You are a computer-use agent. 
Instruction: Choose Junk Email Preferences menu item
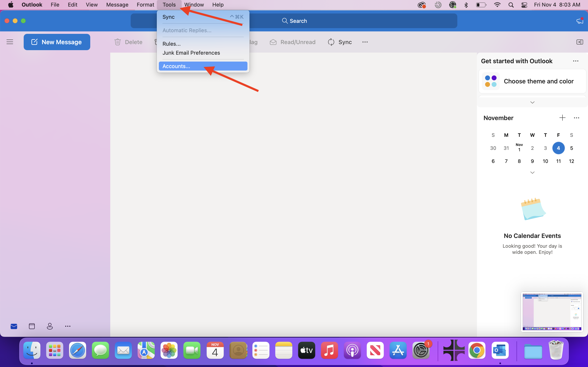[191, 53]
